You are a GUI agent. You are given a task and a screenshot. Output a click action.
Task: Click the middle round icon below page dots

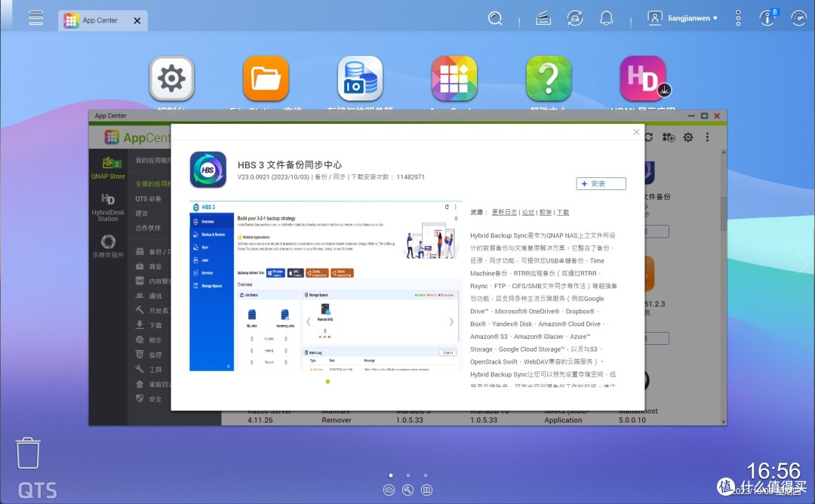point(407,490)
